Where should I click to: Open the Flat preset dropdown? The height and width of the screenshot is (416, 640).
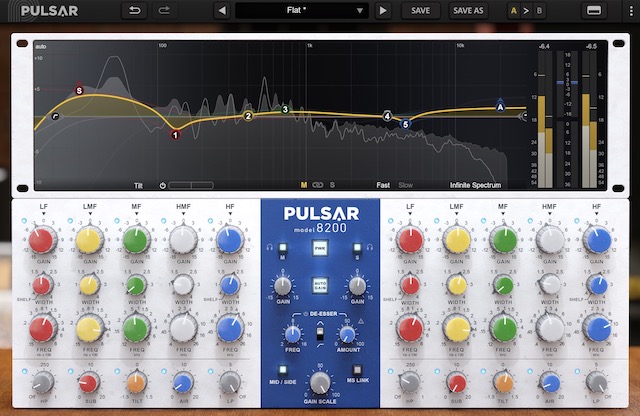(301, 10)
